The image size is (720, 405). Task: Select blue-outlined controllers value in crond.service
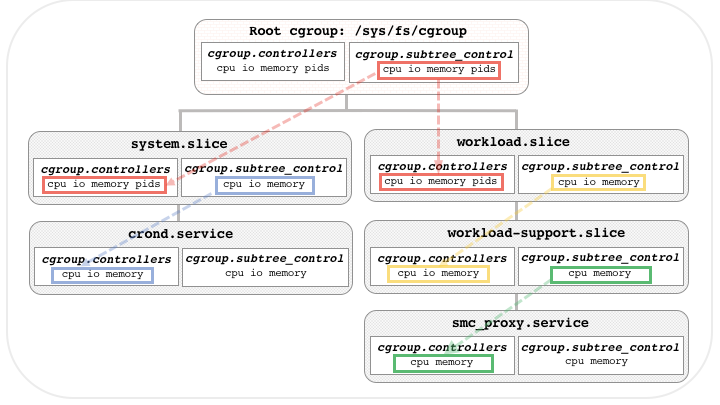(x=105, y=273)
